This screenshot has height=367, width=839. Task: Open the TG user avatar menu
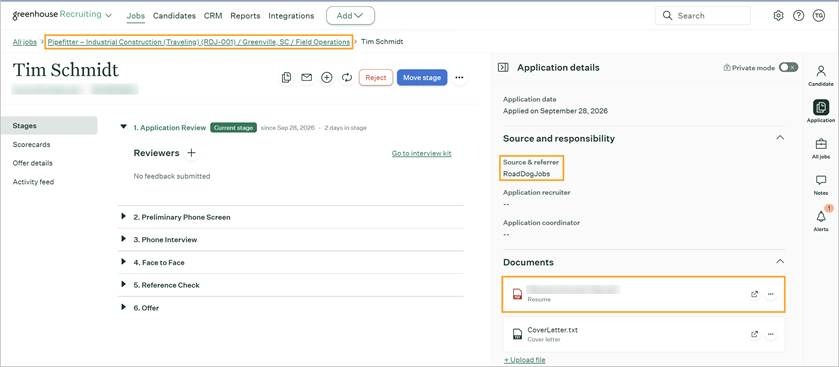coord(819,16)
